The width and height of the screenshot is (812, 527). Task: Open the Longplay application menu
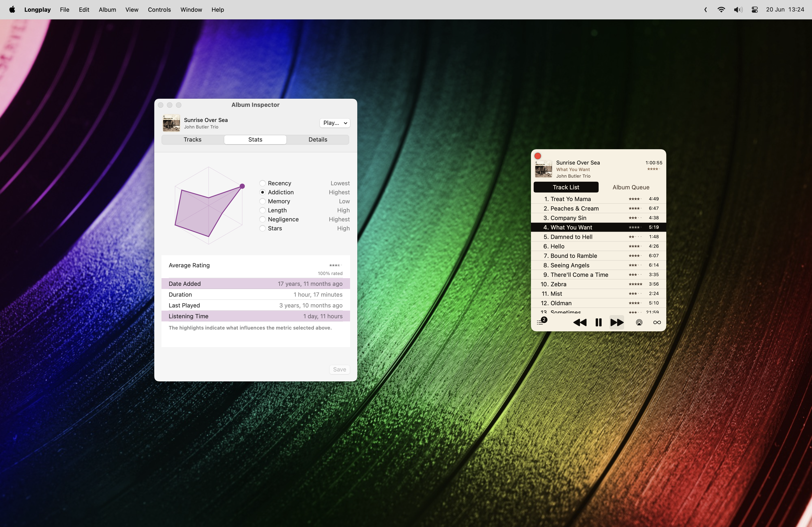point(37,9)
